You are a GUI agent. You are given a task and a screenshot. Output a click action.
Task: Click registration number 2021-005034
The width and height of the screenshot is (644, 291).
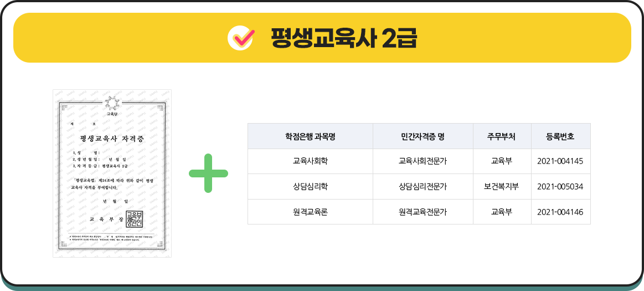coord(560,187)
